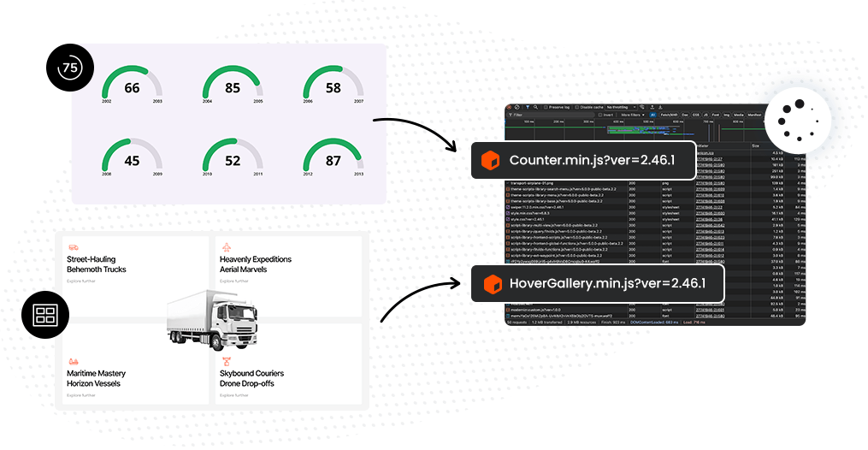Screen dimensions: 868x450
Task: Click the drone icon above Skybound Couriers
Action: pyautogui.click(x=226, y=361)
